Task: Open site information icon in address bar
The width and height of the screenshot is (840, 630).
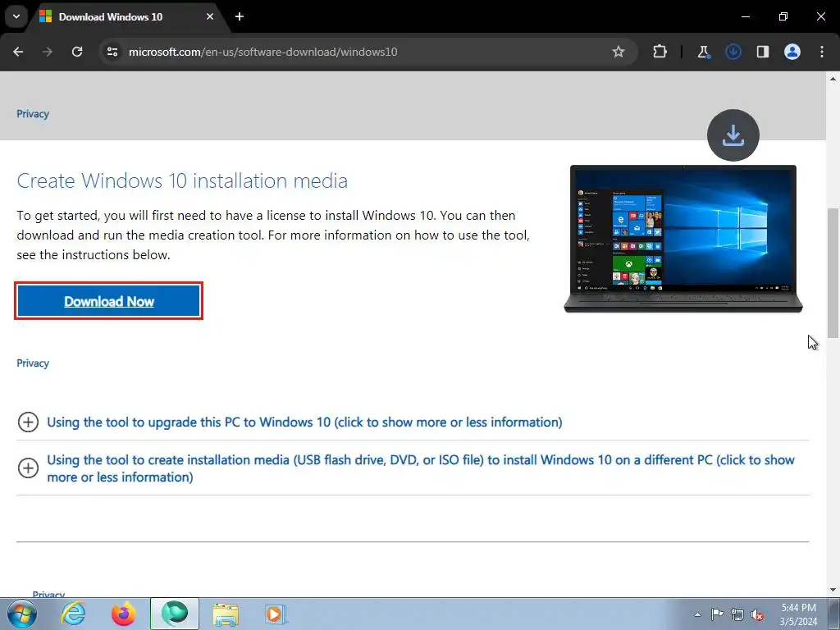Action: pos(112,52)
